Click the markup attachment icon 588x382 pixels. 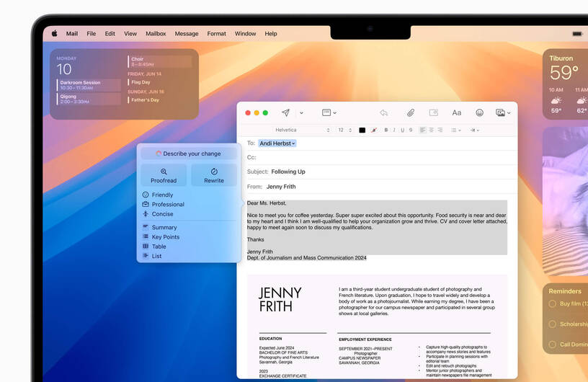click(x=434, y=112)
